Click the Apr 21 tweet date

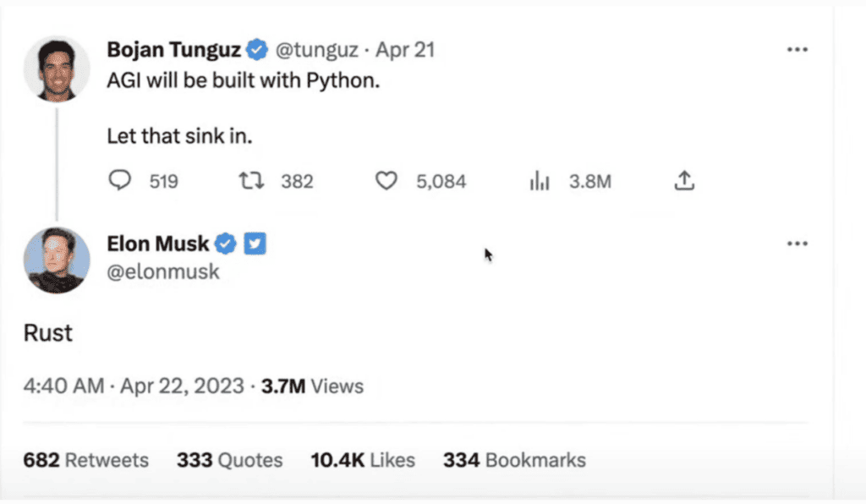coord(405,51)
